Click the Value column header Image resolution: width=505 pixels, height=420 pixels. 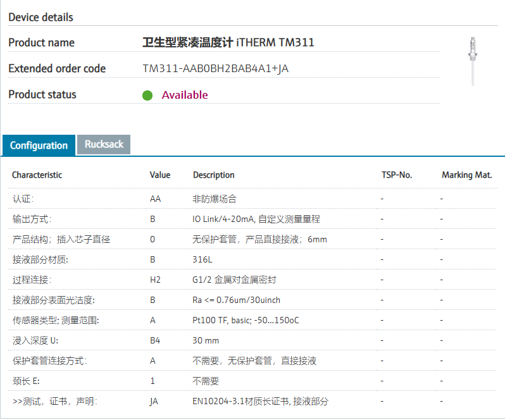(x=159, y=175)
